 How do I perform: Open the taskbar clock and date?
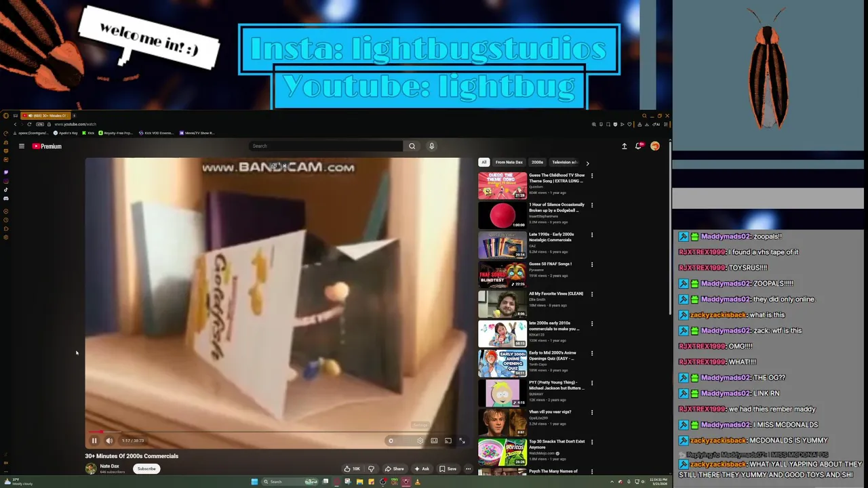657,482
